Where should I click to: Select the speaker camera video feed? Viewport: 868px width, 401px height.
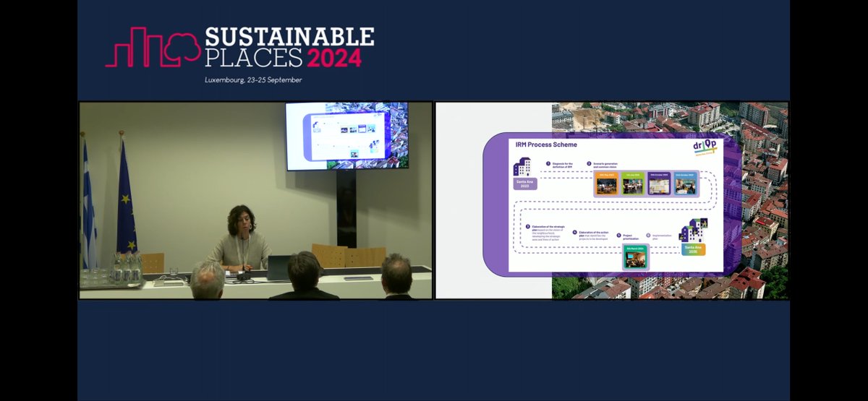coord(255,200)
